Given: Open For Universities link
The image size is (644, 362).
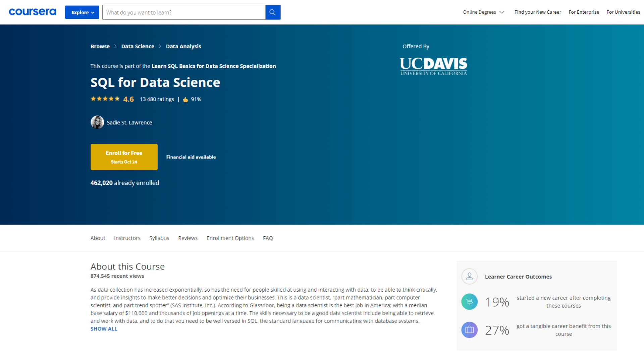Looking at the screenshot, I should pyautogui.click(x=623, y=12).
